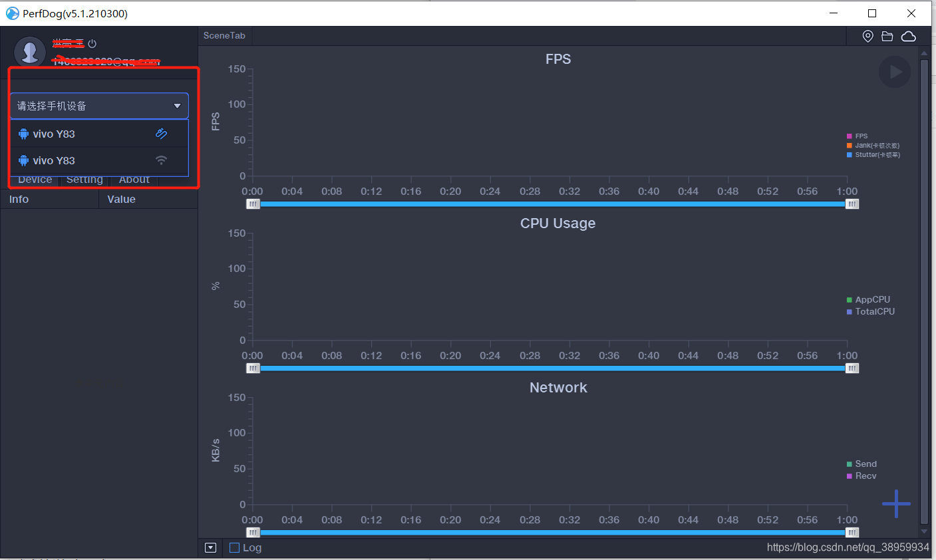
Task: Toggle the Send legend series
Action: (x=861, y=464)
